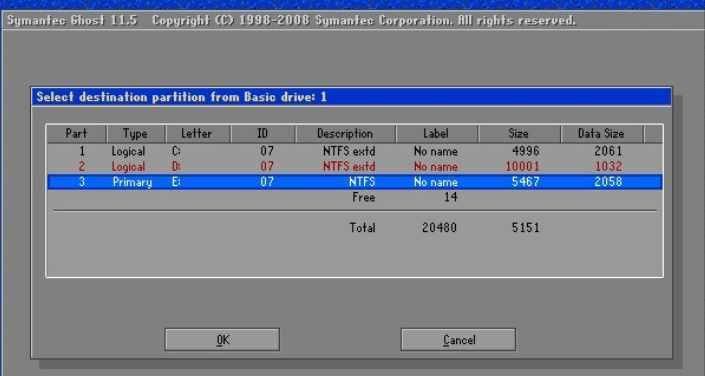Click the Total label text

pyautogui.click(x=362, y=228)
